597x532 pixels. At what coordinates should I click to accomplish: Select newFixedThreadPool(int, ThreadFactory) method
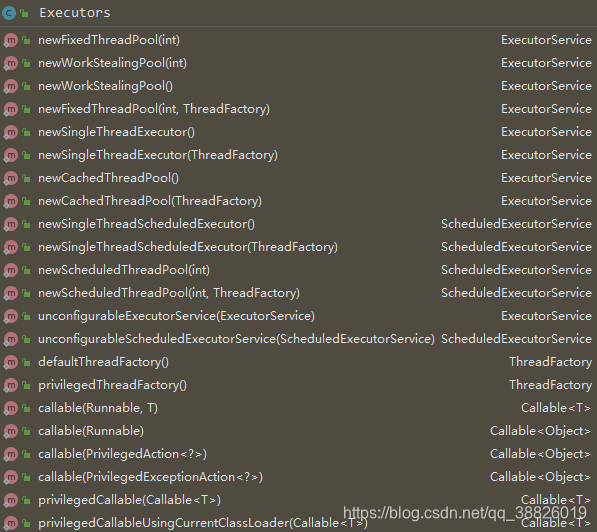click(x=154, y=109)
